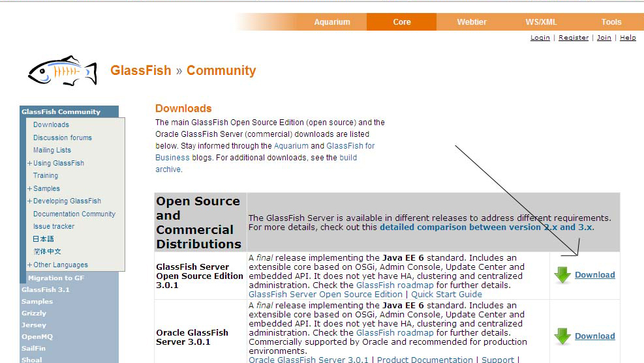
Task: Open the Webtier tab
Action: pyautogui.click(x=472, y=22)
